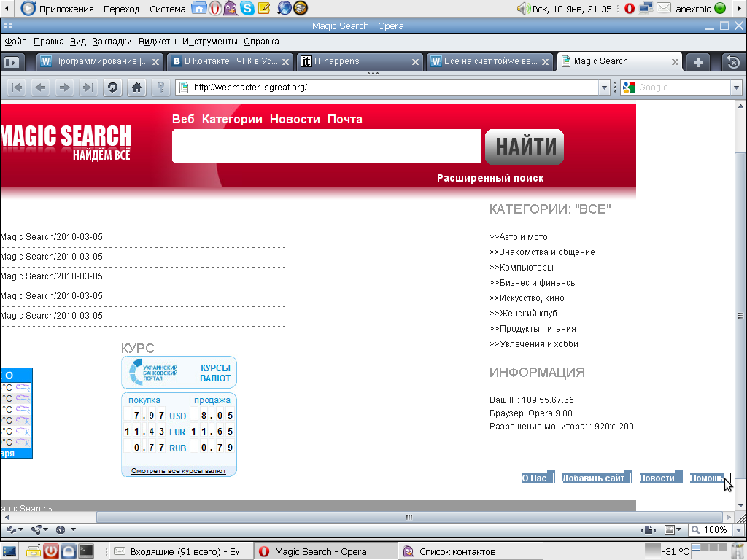The image size is (747, 560).
Task: Open the Wand password key button
Action: point(160,87)
